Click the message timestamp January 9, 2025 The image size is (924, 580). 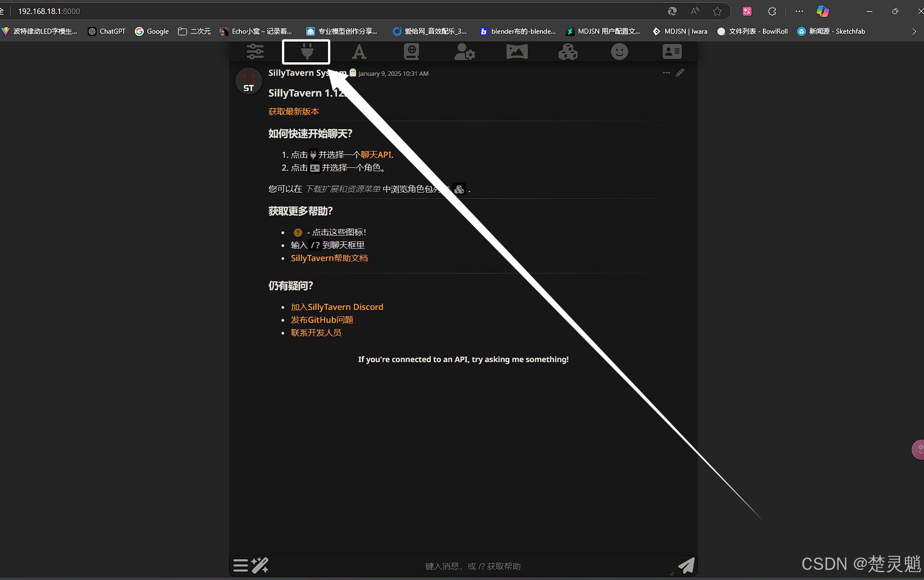[x=393, y=74]
